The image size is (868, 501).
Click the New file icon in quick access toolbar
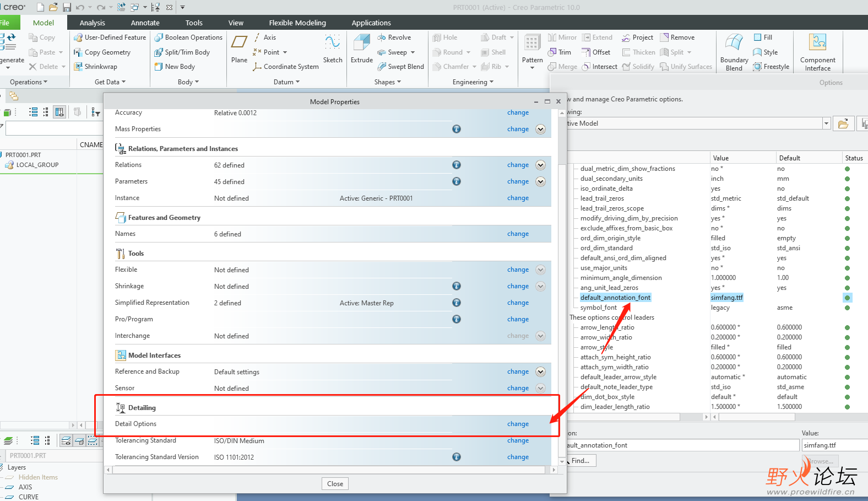[40, 7]
